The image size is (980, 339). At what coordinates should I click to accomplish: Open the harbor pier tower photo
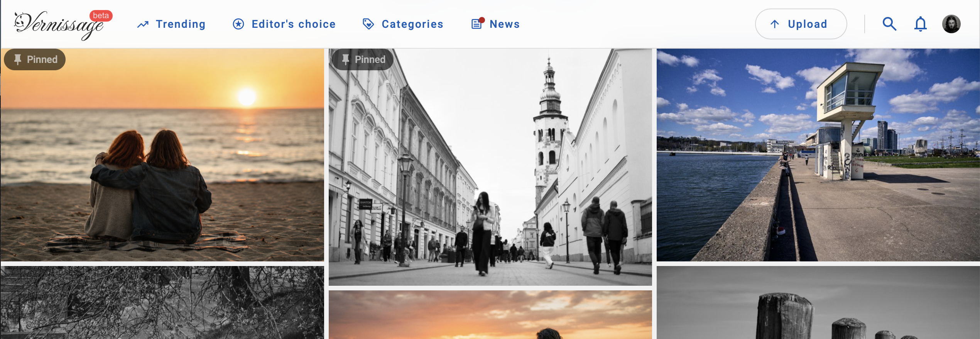click(x=818, y=155)
